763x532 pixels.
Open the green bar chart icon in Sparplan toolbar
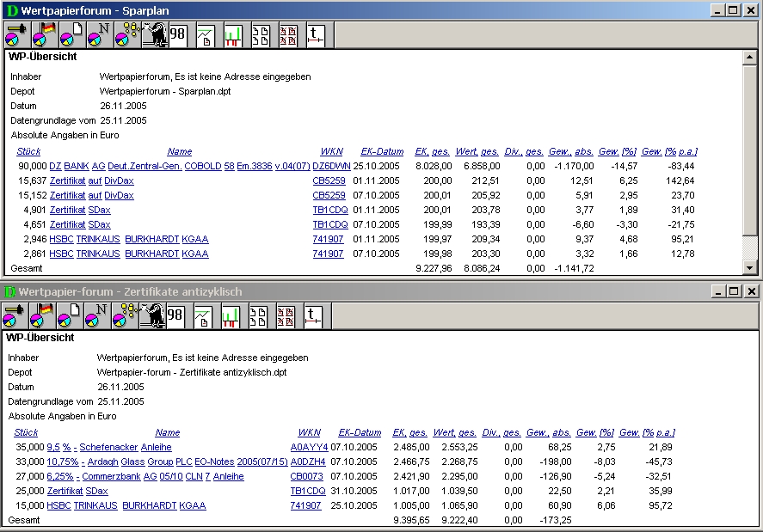click(x=233, y=34)
